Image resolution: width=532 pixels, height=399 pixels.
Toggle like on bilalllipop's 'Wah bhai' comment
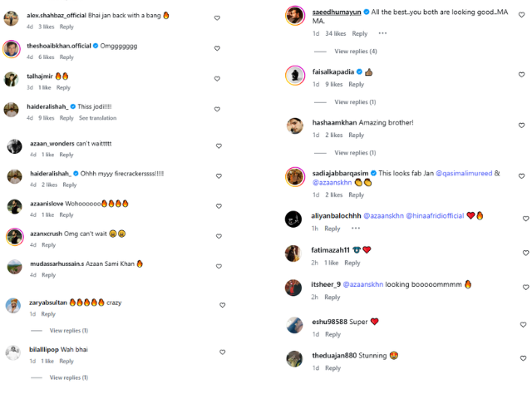(222, 352)
